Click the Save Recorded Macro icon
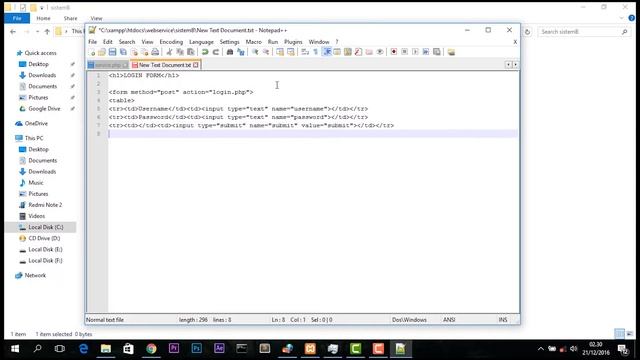This screenshot has width=640, height=360. [437, 52]
